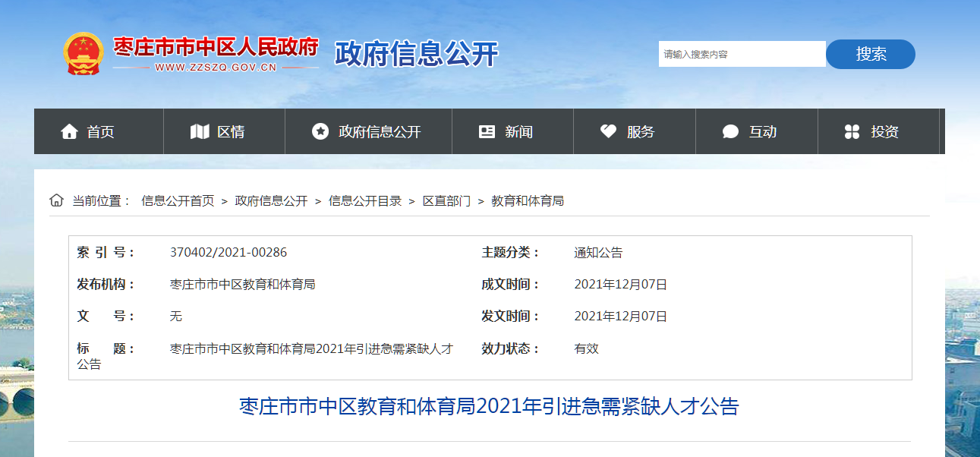Click index number 370402/2021-00286

pos(228,253)
